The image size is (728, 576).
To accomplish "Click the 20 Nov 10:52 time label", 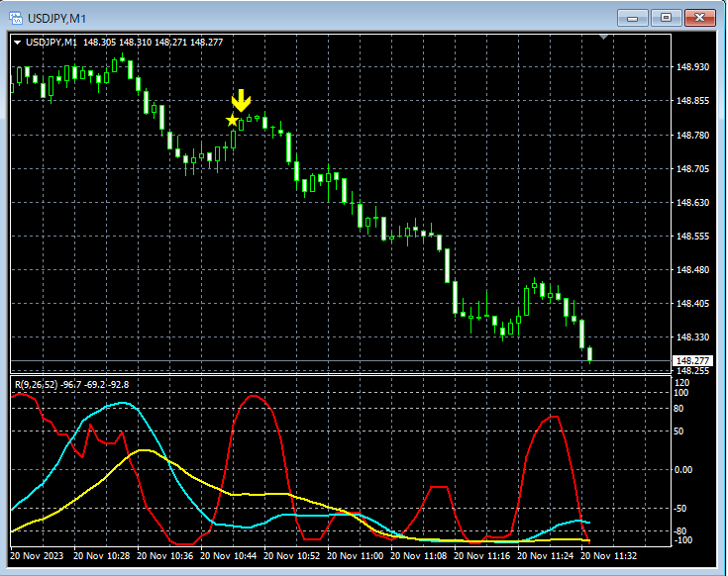I will (291, 555).
